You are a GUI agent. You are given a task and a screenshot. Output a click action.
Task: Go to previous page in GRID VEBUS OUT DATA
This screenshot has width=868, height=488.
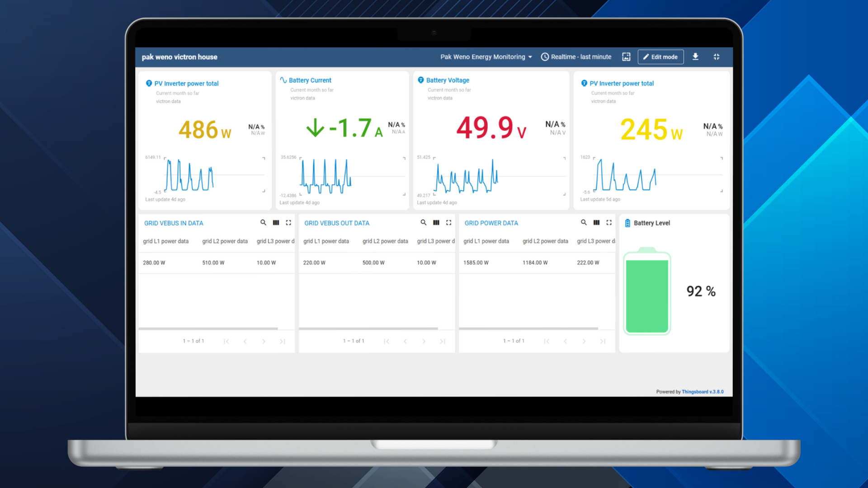pyautogui.click(x=405, y=342)
